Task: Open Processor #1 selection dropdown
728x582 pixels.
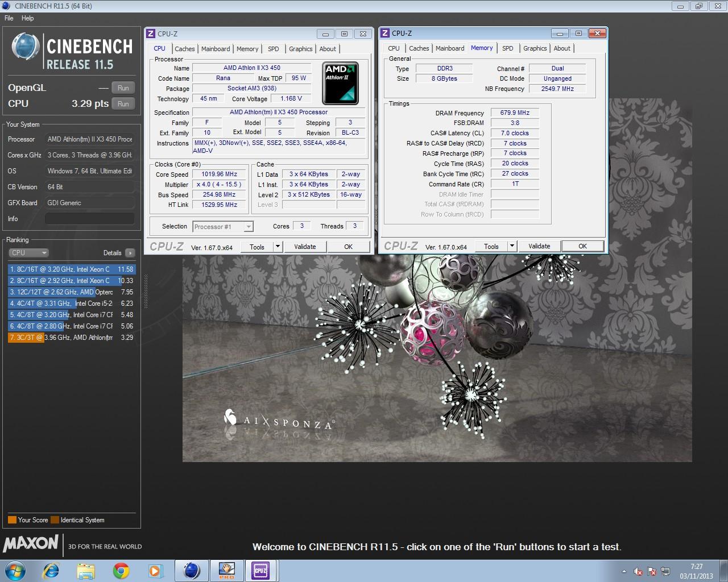Action: [x=222, y=227]
